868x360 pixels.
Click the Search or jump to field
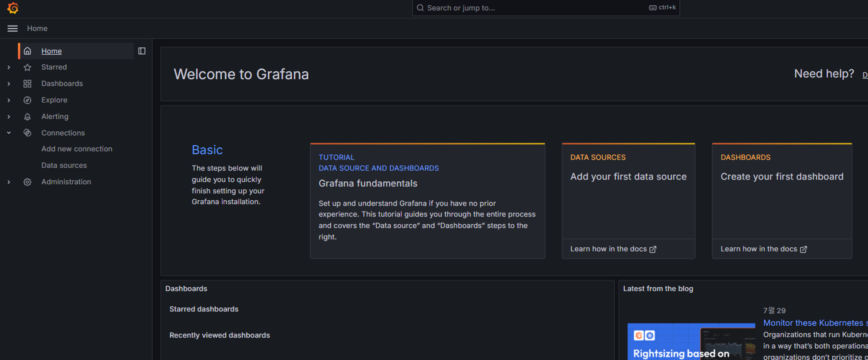pos(546,8)
